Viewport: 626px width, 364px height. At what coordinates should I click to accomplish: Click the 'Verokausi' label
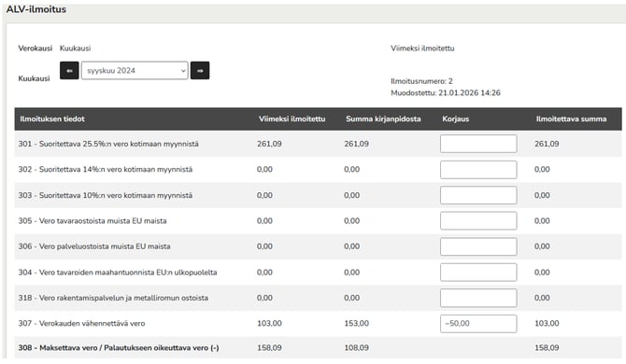pyautogui.click(x=36, y=49)
